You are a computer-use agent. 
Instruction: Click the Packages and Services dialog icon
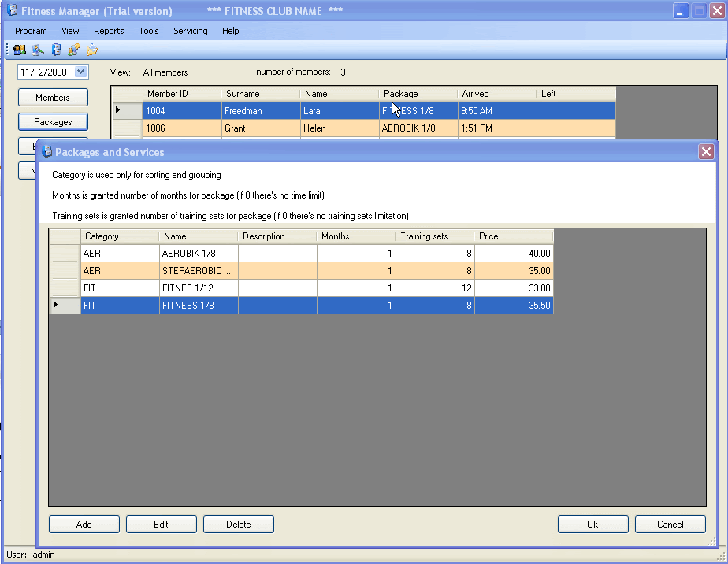[46, 151]
